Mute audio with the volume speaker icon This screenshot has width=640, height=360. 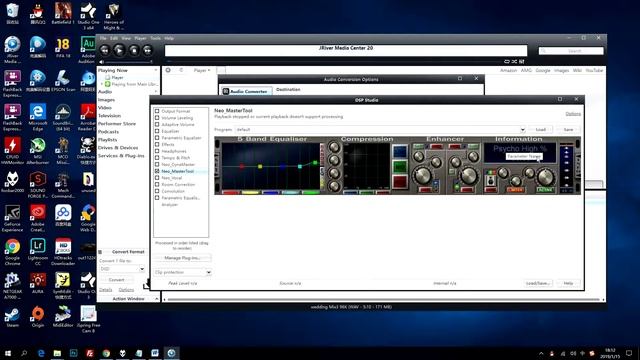coord(102,62)
